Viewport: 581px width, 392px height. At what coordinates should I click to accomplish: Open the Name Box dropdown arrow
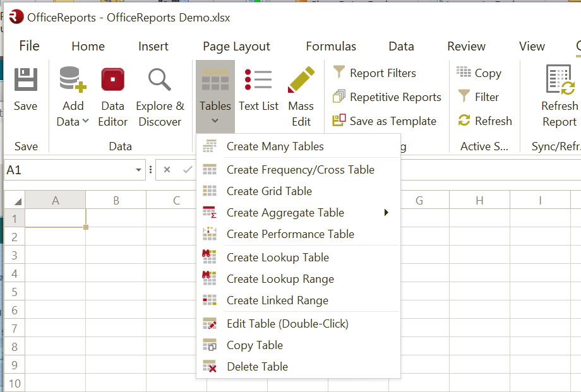tap(138, 170)
